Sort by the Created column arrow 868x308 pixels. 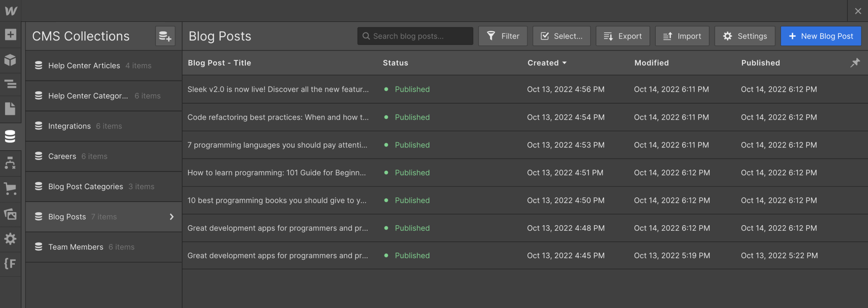click(565, 63)
